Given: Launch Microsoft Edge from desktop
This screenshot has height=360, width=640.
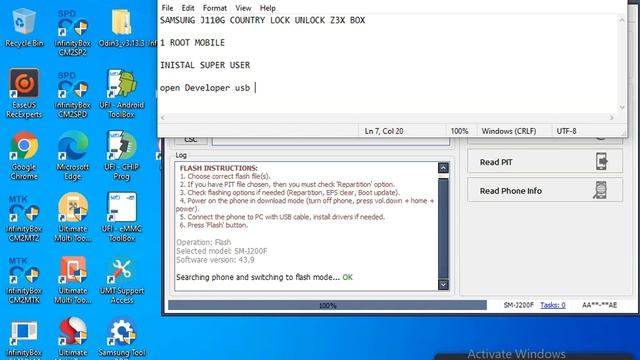Looking at the screenshot, I should (x=73, y=156).
